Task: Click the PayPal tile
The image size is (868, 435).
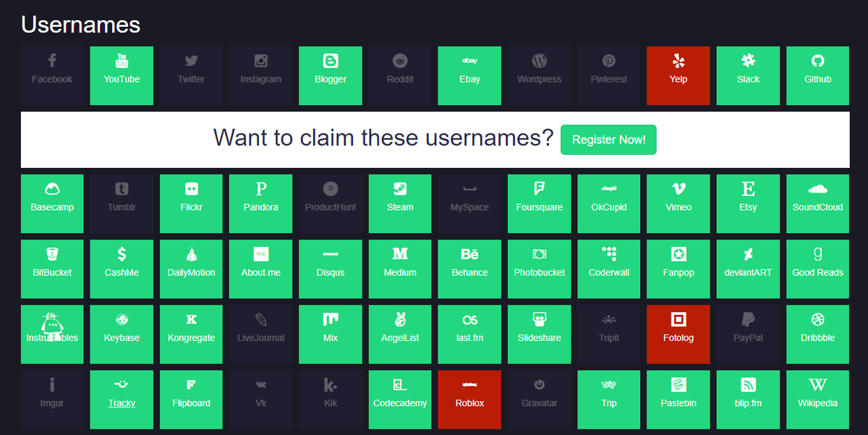Action: [748, 334]
